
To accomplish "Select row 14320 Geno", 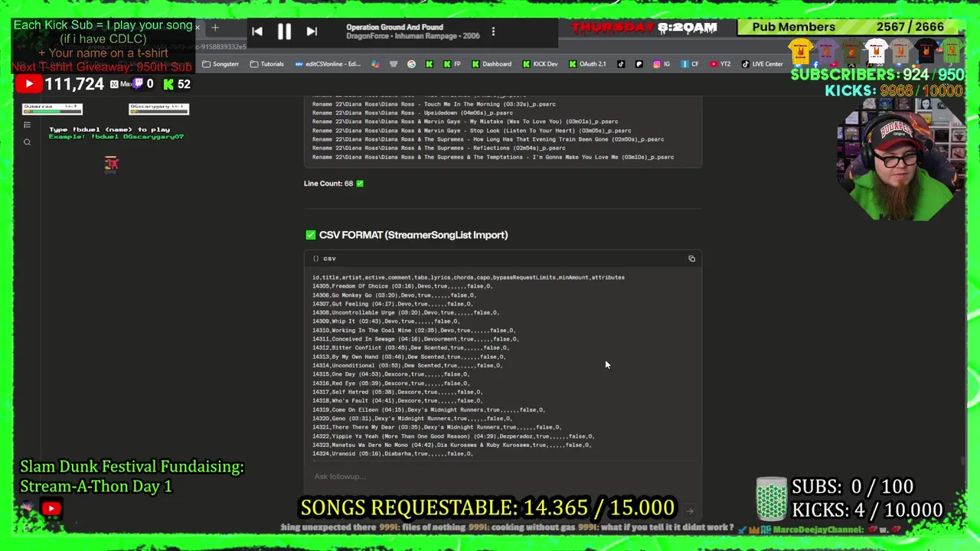I will pos(412,418).
